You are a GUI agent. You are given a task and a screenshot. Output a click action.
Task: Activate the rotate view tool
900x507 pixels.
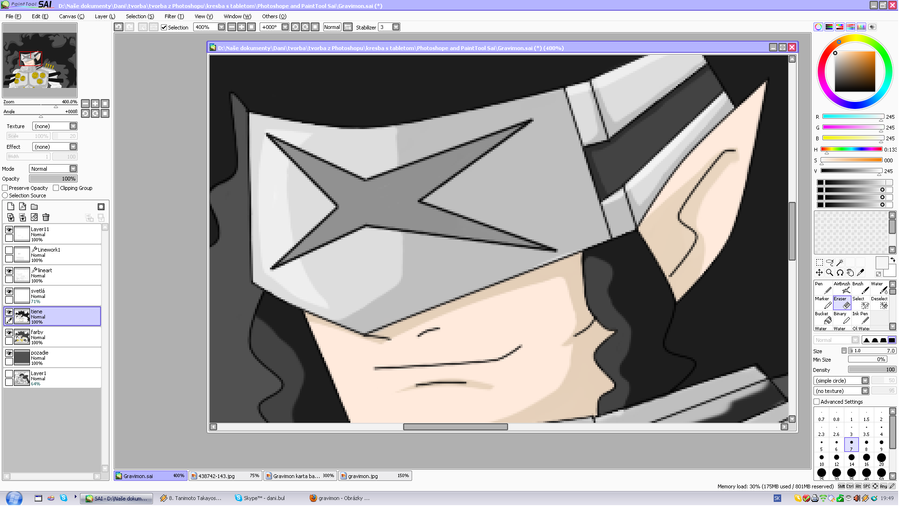point(840,273)
